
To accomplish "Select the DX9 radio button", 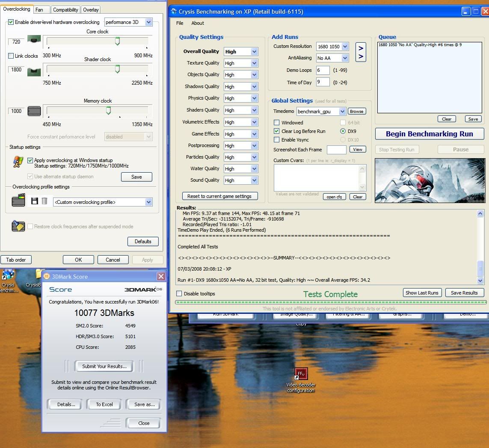I will coord(343,131).
